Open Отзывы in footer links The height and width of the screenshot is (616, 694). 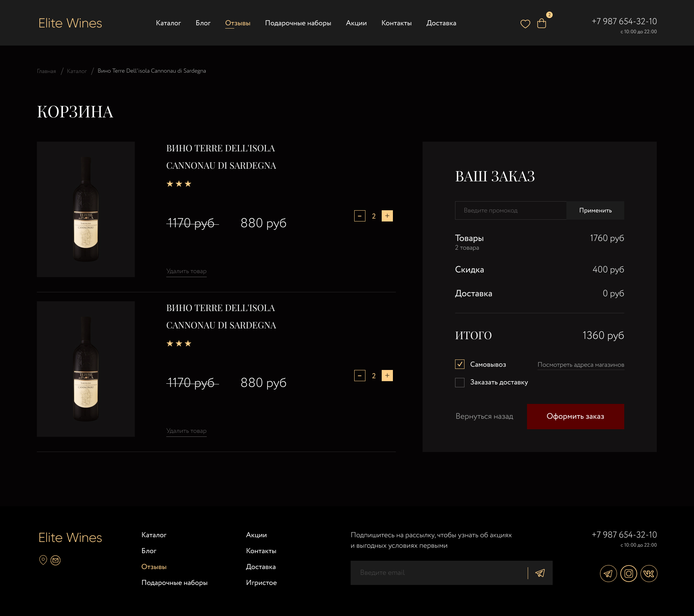coord(154,567)
